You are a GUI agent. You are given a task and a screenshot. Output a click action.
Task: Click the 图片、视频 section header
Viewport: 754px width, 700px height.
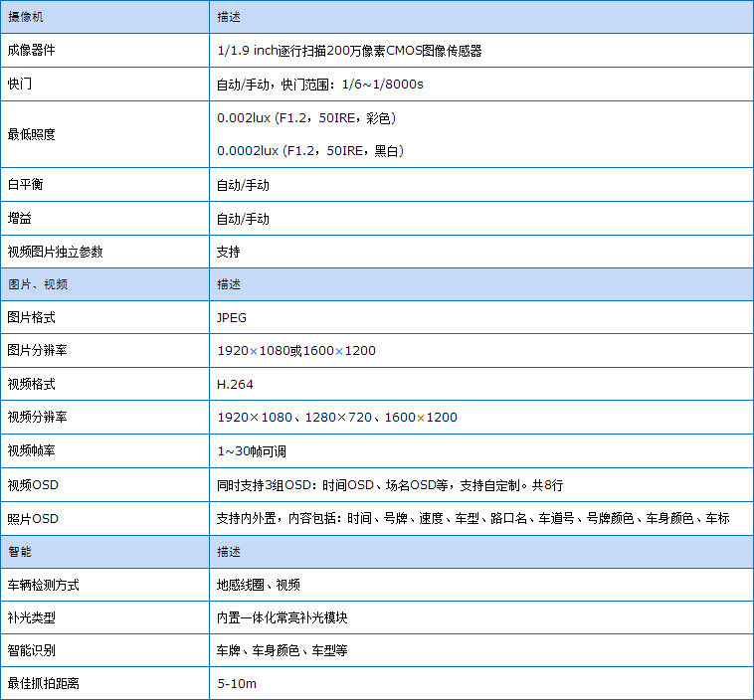(38, 284)
